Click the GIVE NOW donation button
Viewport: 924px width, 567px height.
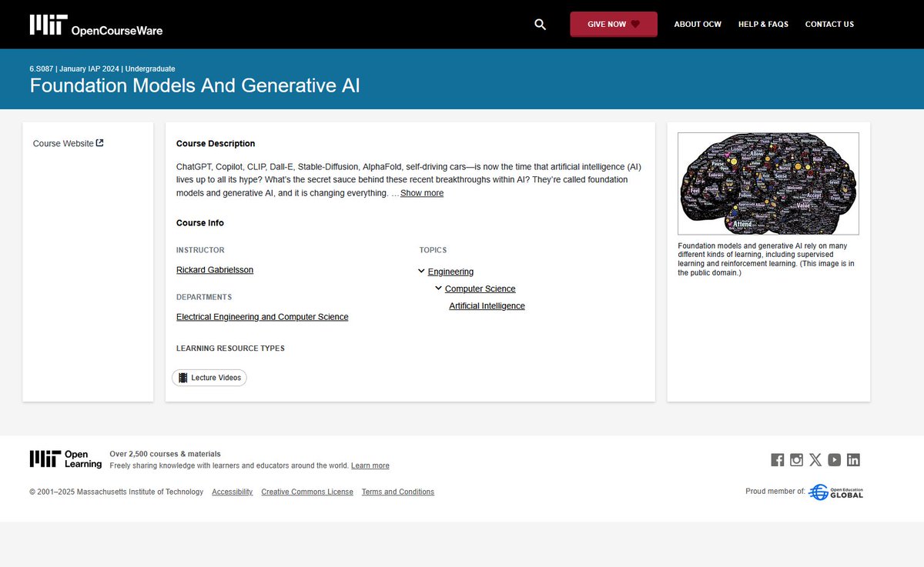point(614,24)
